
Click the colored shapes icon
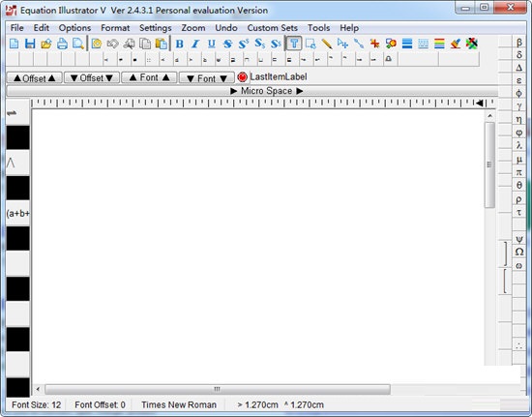point(391,44)
